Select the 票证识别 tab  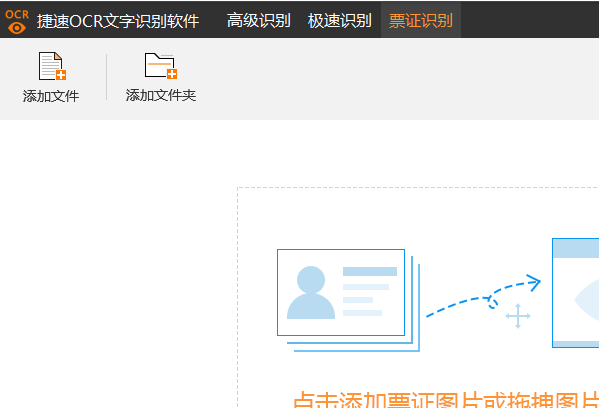[420, 21]
